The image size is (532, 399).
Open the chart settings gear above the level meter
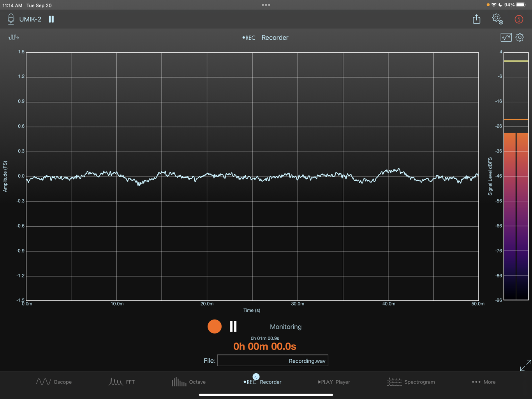click(520, 37)
